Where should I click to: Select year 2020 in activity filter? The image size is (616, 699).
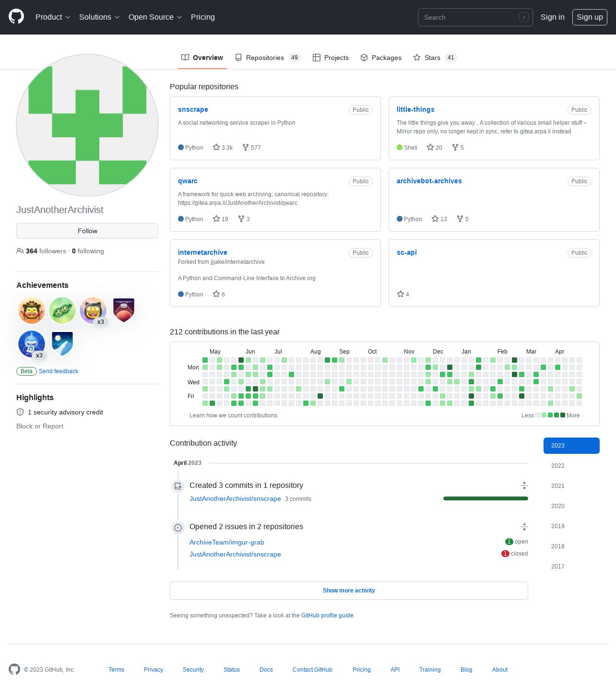pyautogui.click(x=571, y=506)
